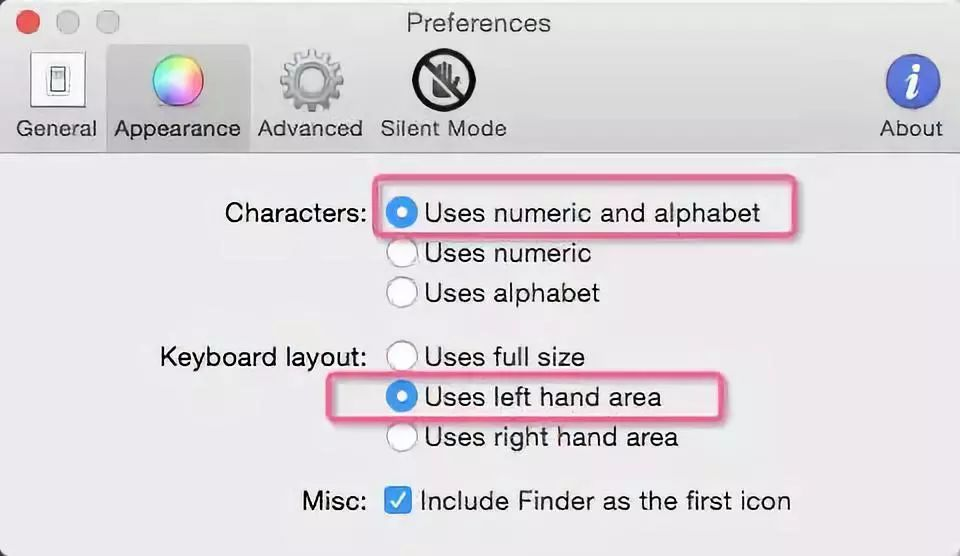Close the Preferences window
Screen dimensions: 960x556
(28, 22)
